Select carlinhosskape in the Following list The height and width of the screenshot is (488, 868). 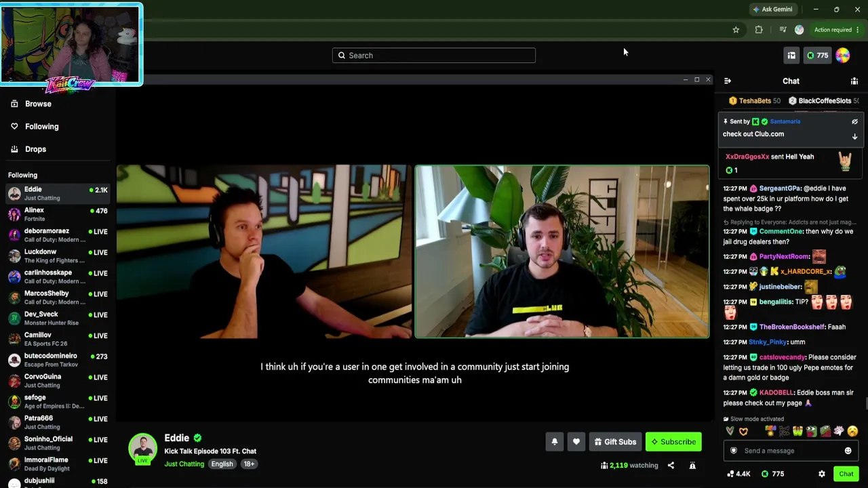(x=58, y=277)
